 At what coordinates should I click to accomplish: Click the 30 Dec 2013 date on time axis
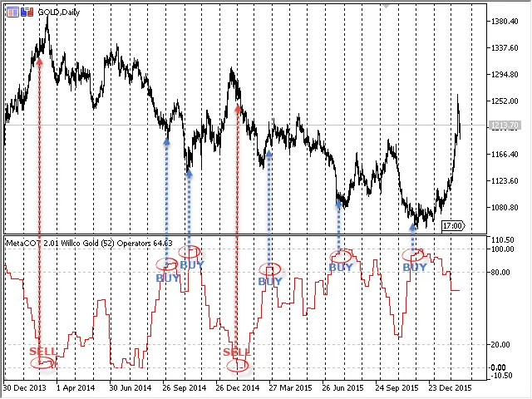(26, 387)
